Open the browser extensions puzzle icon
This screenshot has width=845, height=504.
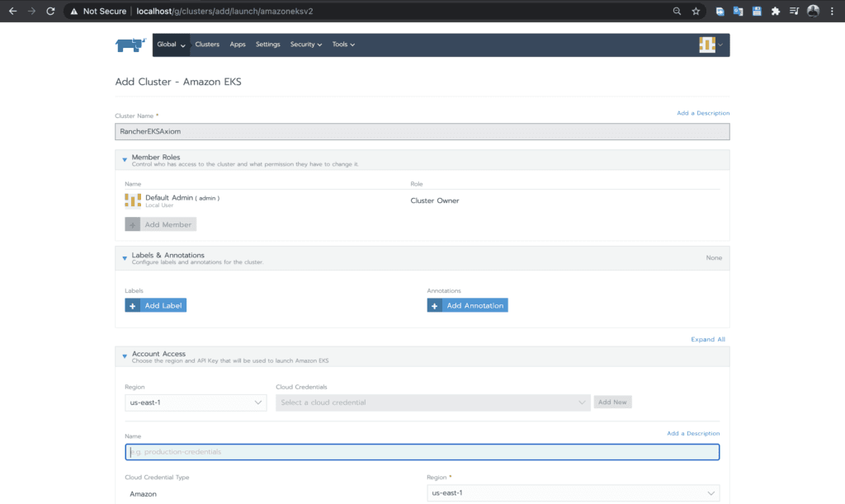[x=776, y=11]
